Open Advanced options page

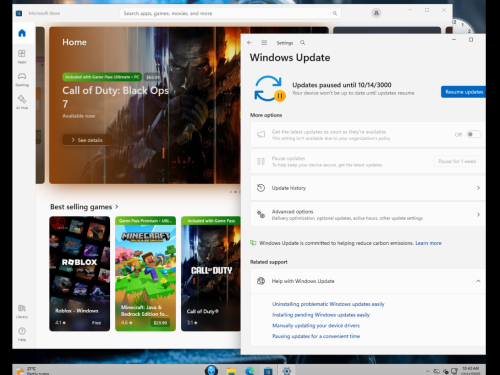coord(368,215)
